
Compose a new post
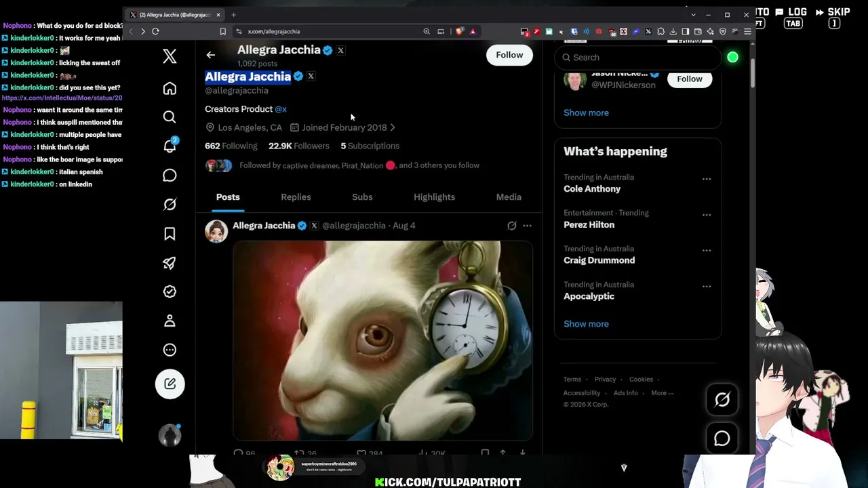coord(170,384)
